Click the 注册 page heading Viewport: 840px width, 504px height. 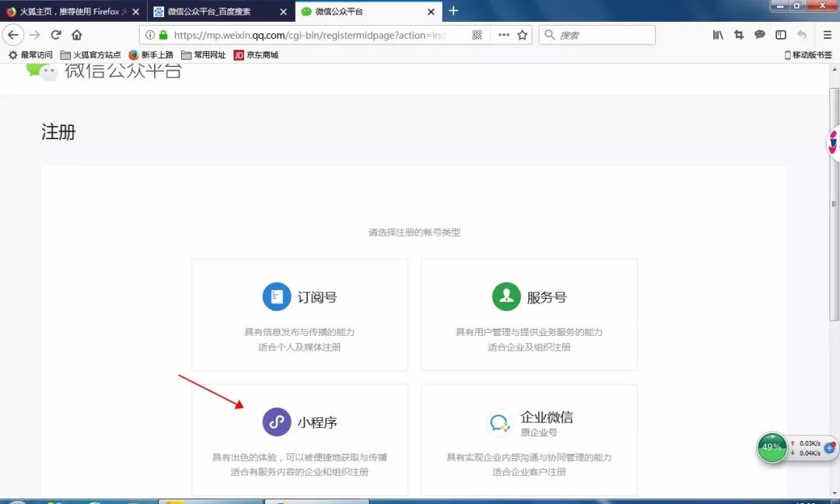point(58,132)
